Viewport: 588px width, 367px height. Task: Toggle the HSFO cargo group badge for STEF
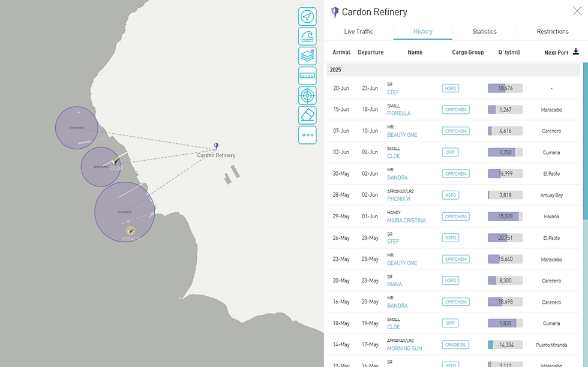(450, 88)
